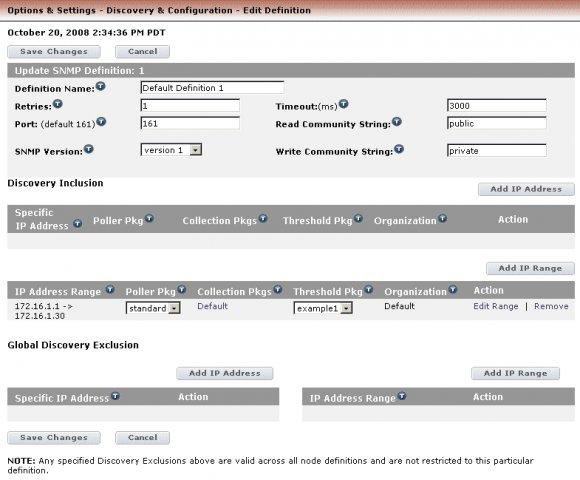Click the Remove link for the IP range
The width and height of the screenshot is (580, 480).
click(x=551, y=307)
